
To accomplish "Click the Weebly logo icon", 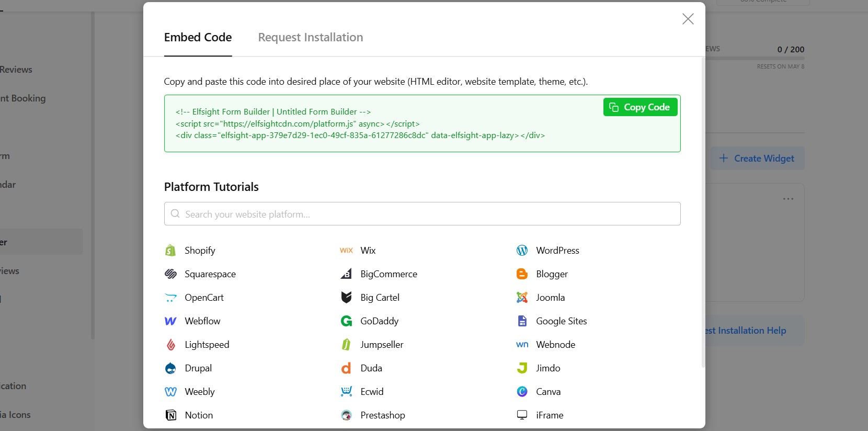I will coord(170,392).
